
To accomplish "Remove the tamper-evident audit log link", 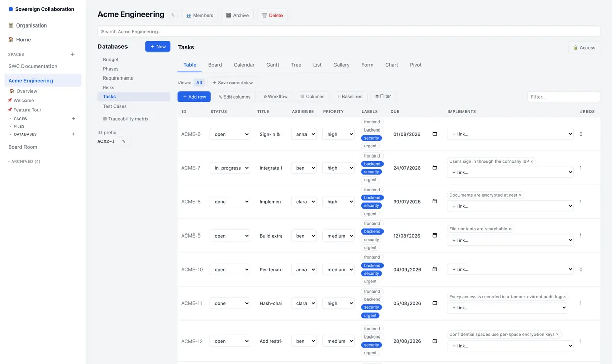I will click(x=564, y=297).
